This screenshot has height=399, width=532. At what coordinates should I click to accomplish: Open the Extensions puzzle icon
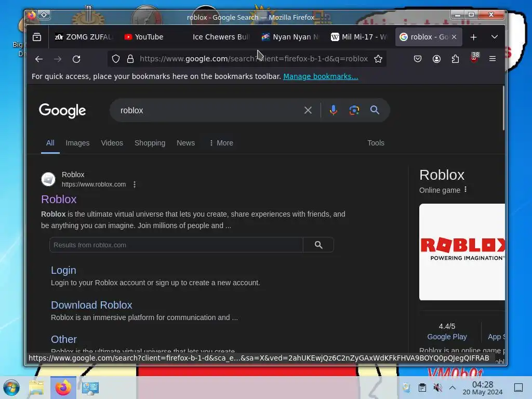tap(455, 59)
